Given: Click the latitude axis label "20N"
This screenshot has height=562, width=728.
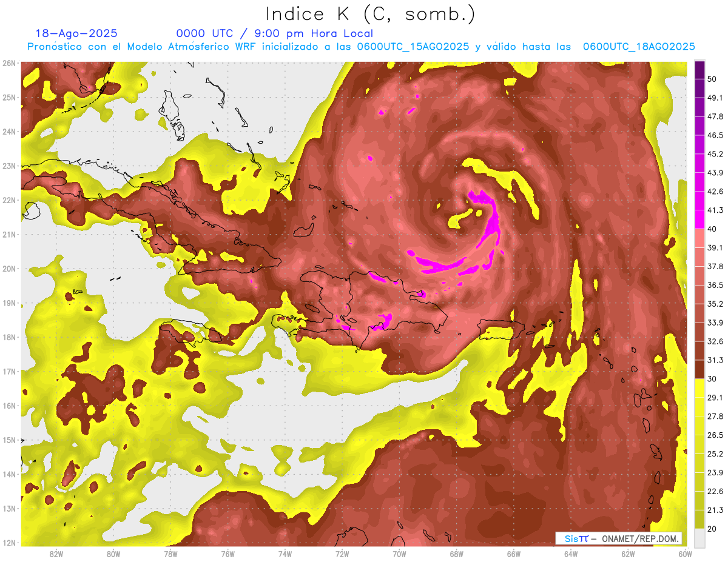Looking at the screenshot, I should click(9, 269).
